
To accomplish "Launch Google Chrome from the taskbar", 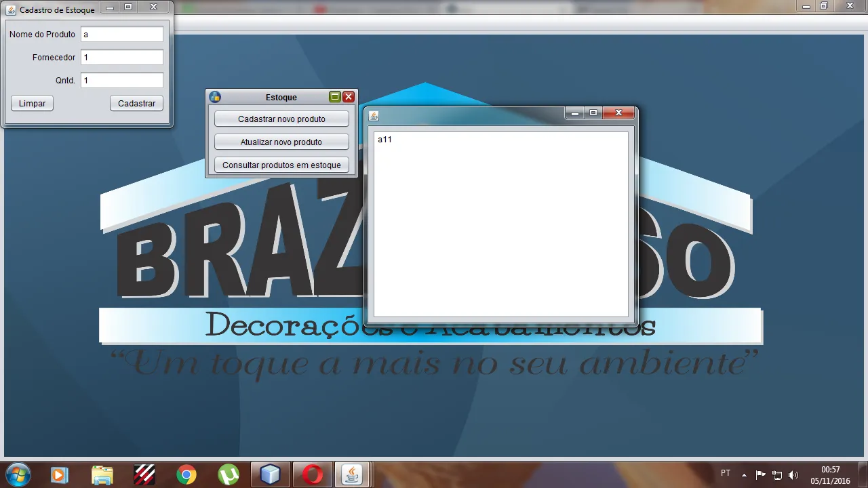I will (x=186, y=475).
